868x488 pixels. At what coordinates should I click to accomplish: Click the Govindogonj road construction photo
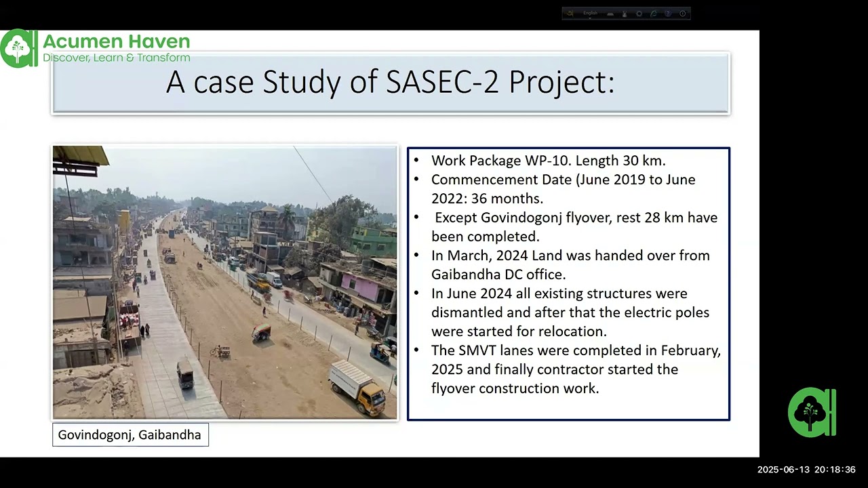click(225, 283)
